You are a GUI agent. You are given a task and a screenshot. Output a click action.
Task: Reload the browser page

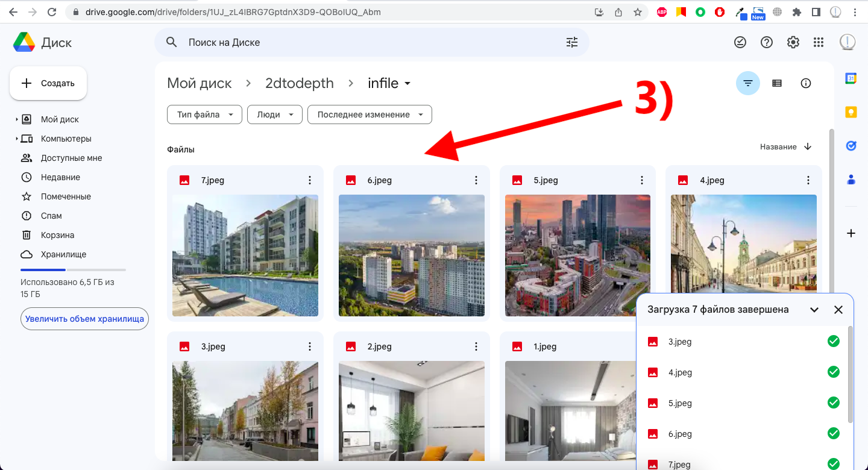pos(52,12)
